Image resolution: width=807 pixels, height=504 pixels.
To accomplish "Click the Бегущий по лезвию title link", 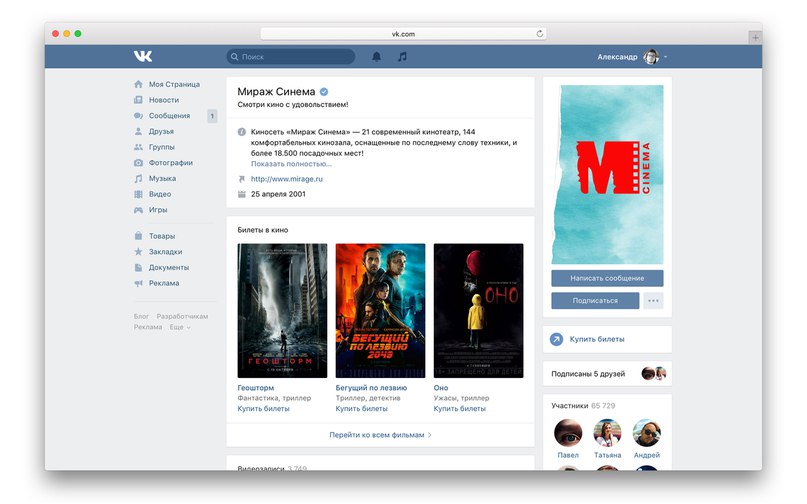I will click(371, 388).
